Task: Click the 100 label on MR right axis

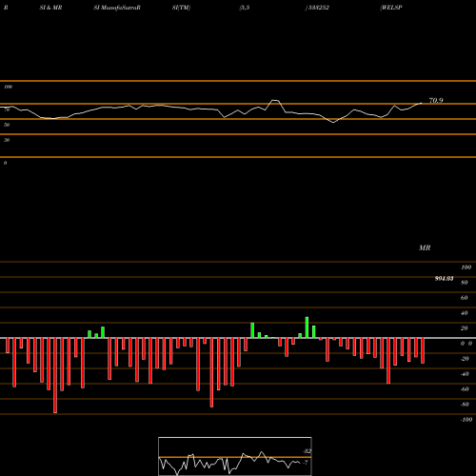Action: click(x=466, y=268)
